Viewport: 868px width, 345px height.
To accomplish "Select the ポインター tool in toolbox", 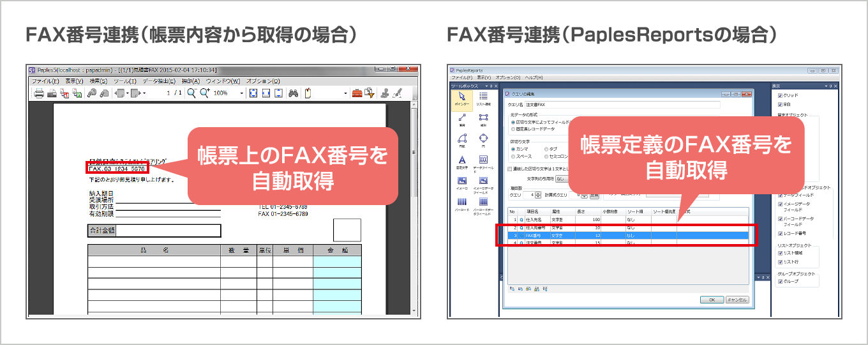I will (462, 100).
